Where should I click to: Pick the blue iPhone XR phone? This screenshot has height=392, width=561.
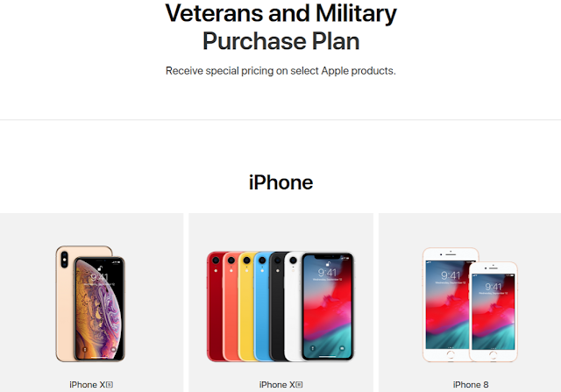click(x=261, y=306)
